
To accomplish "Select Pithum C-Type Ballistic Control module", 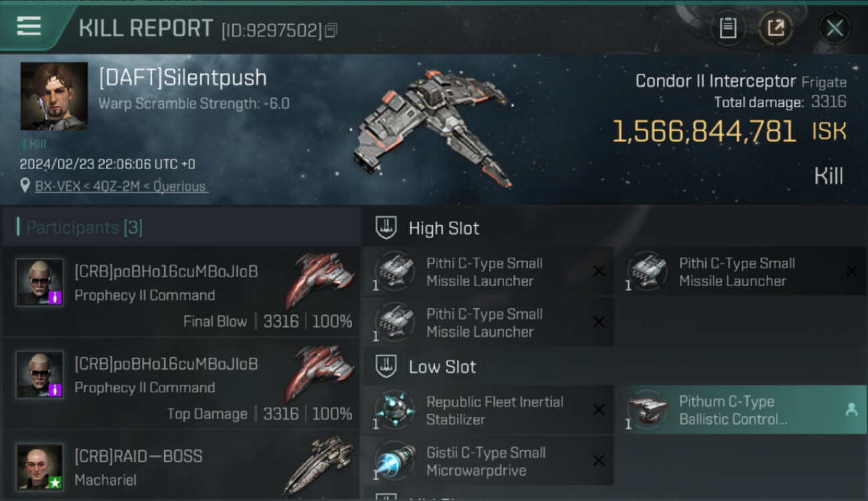I will 740,410.
